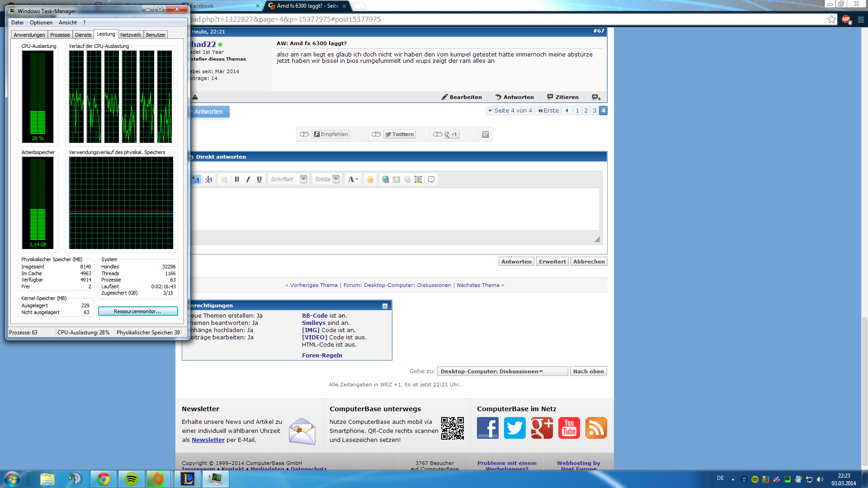Click the italic formatting icon

coord(248,179)
